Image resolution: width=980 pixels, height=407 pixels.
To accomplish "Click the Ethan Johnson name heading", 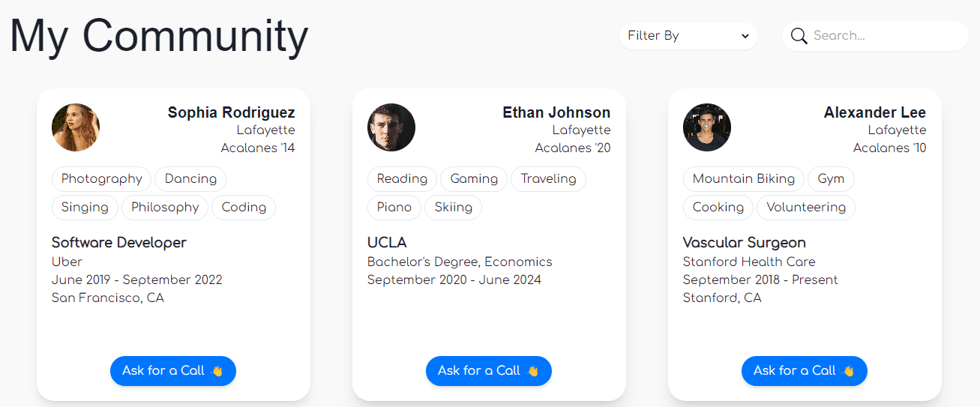I will 556,112.
